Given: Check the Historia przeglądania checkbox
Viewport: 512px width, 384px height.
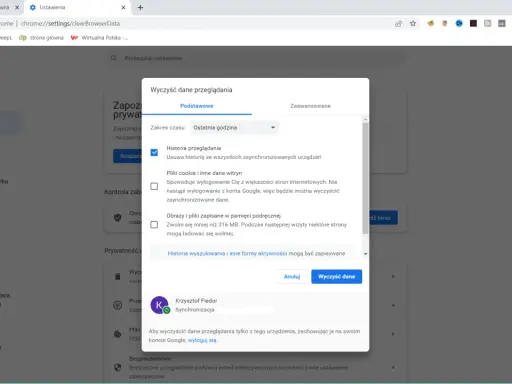Looking at the screenshot, I should tap(154, 153).
